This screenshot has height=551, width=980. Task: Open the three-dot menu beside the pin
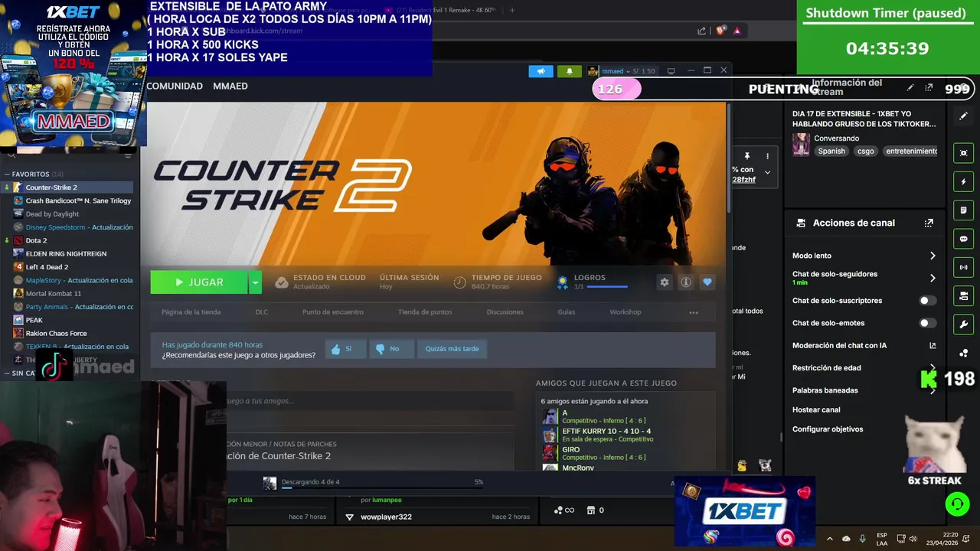point(767,156)
